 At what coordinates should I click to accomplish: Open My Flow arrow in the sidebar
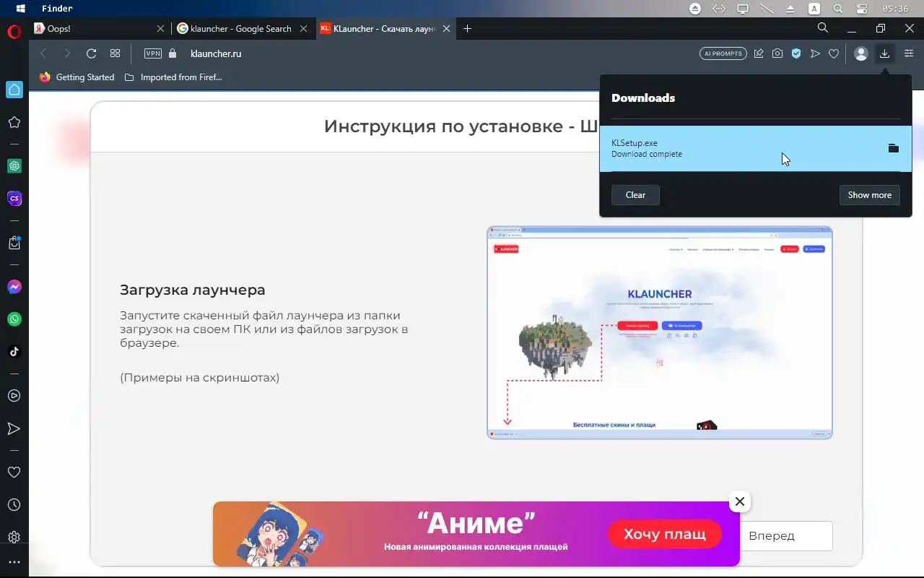point(14,428)
